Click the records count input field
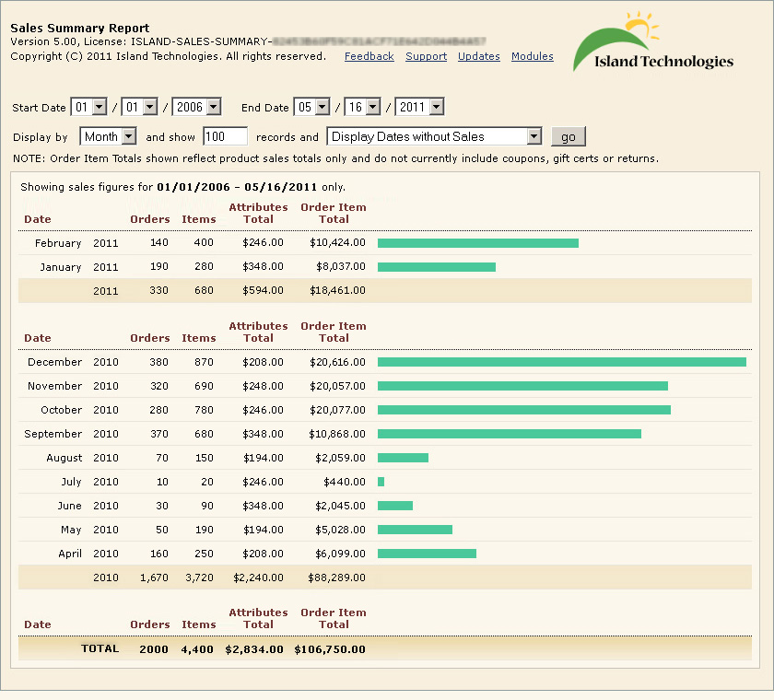This screenshot has width=774, height=700. 225,136
